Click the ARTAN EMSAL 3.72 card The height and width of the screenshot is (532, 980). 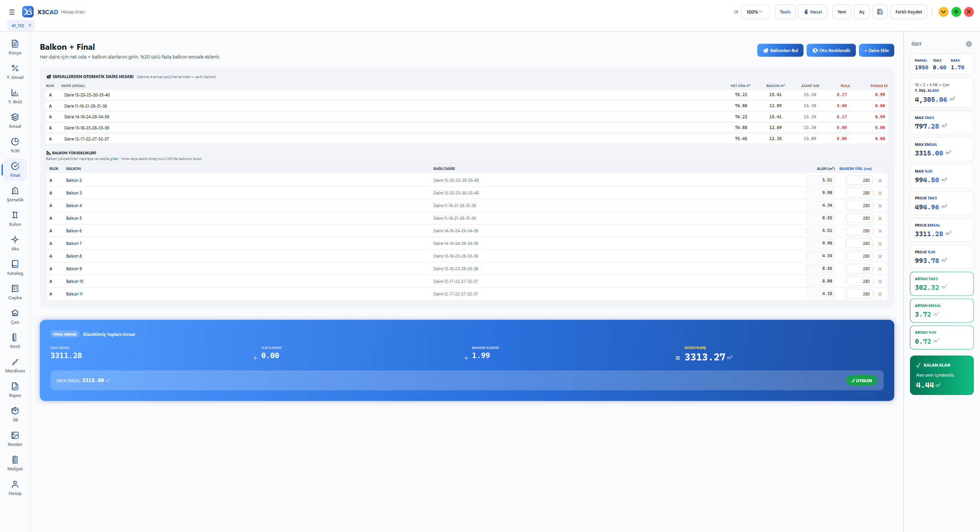pos(941,310)
